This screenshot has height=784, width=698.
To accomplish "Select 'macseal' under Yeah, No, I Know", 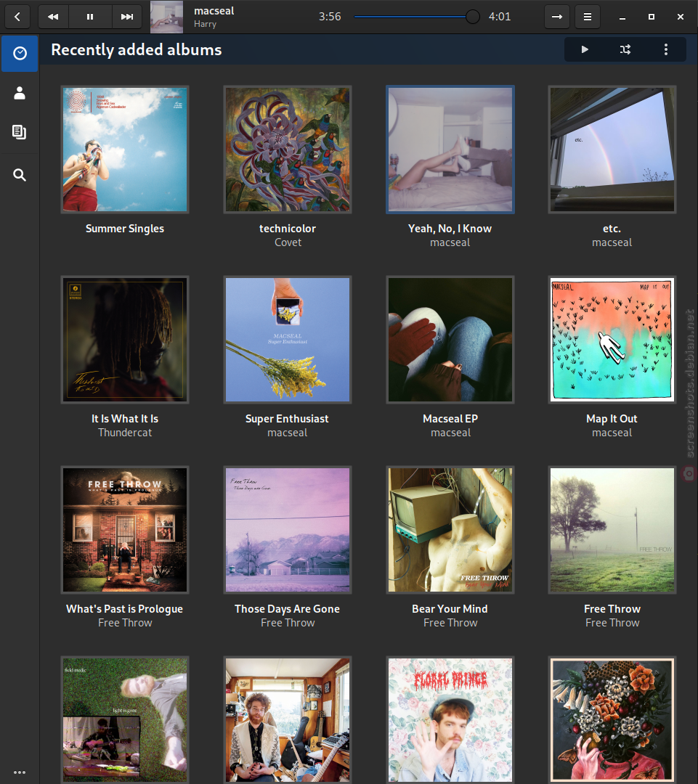I will [x=450, y=242].
